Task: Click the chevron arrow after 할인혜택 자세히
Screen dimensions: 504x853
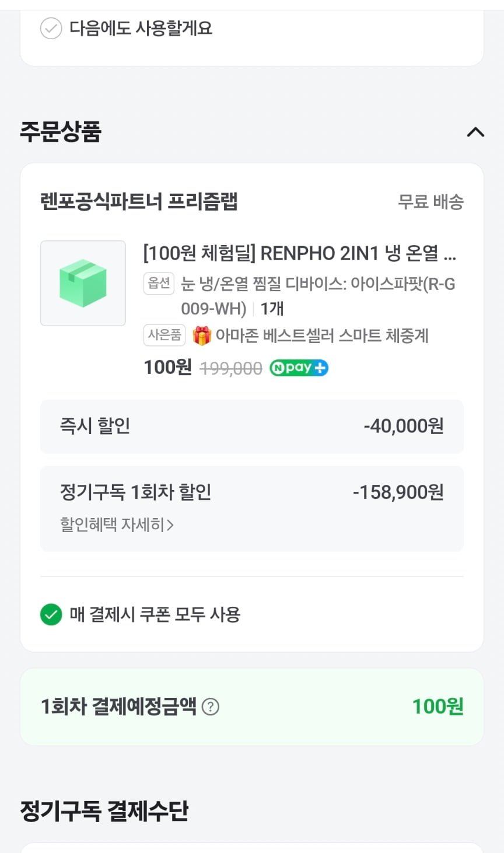Action: [x=170, y=525]
